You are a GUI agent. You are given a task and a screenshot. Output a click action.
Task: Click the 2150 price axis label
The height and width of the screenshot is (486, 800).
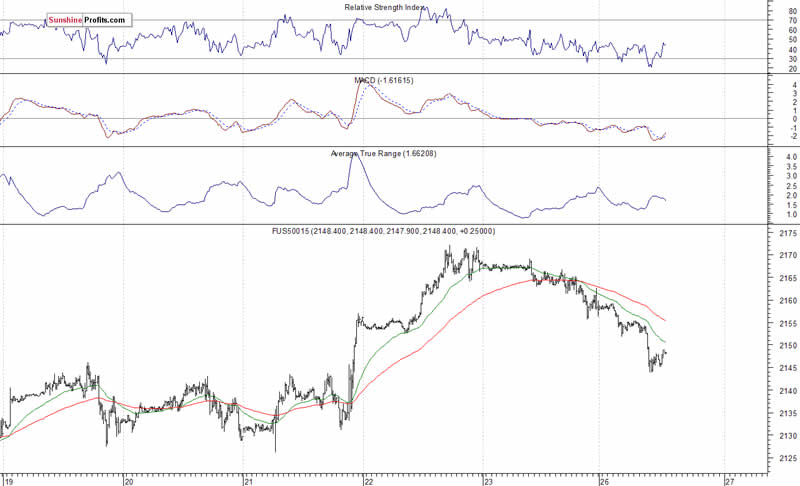click(788, 345)
